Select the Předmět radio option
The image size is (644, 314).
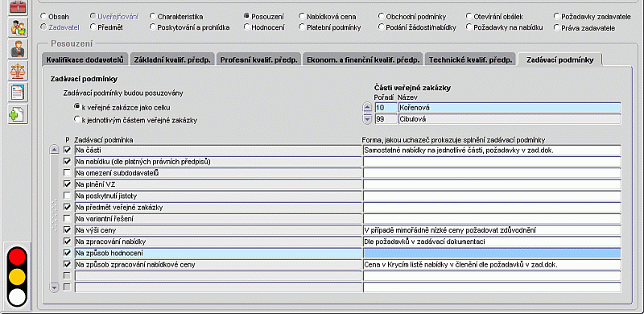coord(93,27)
